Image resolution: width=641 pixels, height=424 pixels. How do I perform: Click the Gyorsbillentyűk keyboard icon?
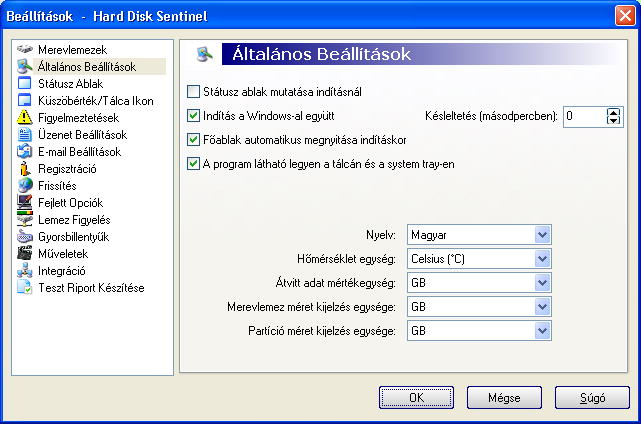click(x=25, y=237)
